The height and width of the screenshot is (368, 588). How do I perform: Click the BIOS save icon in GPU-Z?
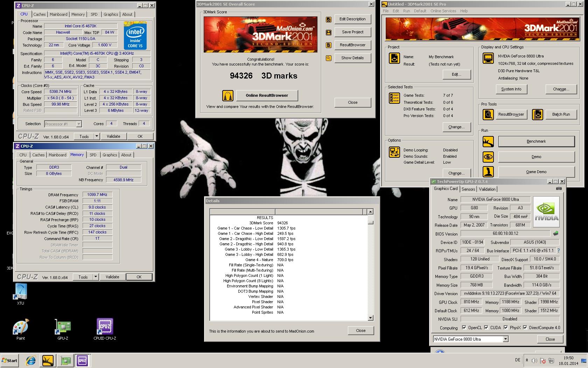point(556,233)
